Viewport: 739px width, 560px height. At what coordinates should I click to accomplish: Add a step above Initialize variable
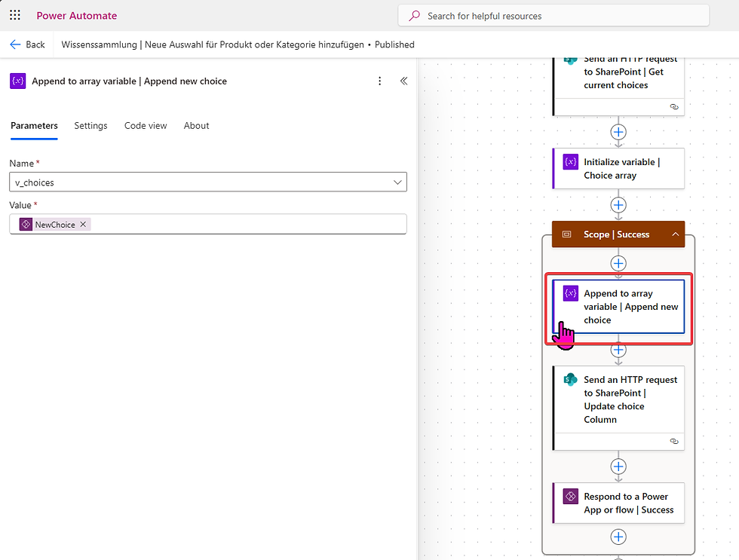click(618, 132)
